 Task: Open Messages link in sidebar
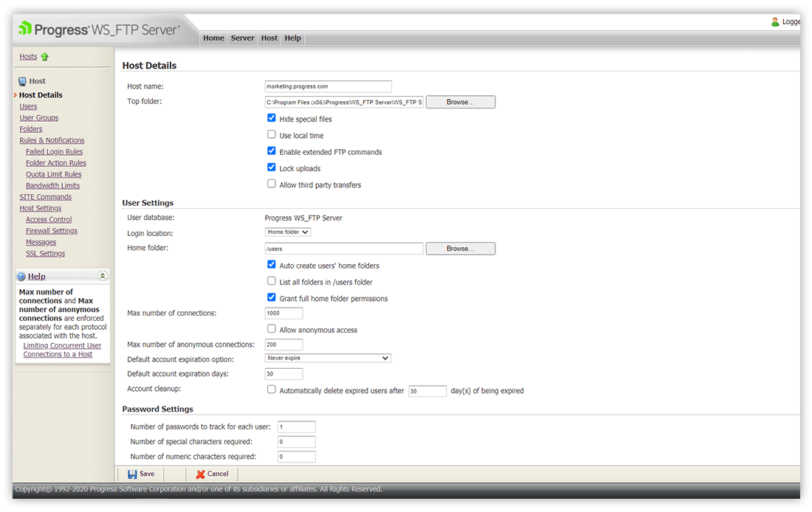click(x=41, y=242)
